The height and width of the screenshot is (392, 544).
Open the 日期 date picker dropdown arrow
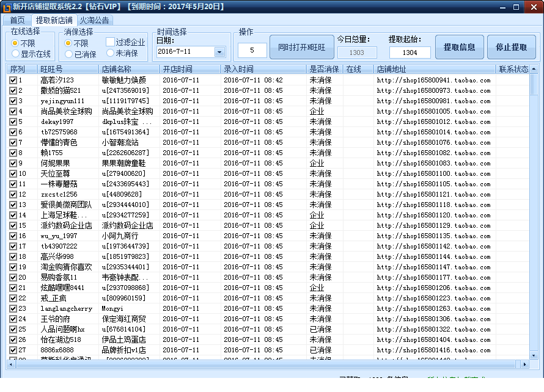[x=219, y=52]
